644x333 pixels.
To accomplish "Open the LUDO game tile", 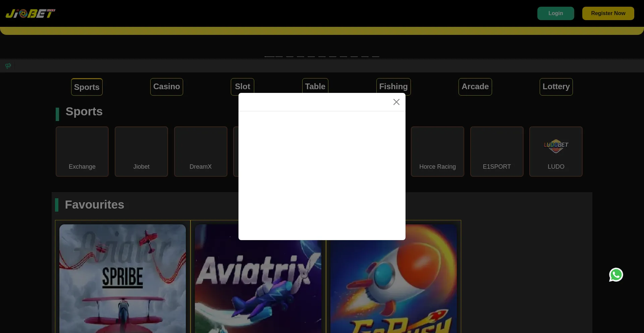I will pyautogui.click(x=555, y=151).
